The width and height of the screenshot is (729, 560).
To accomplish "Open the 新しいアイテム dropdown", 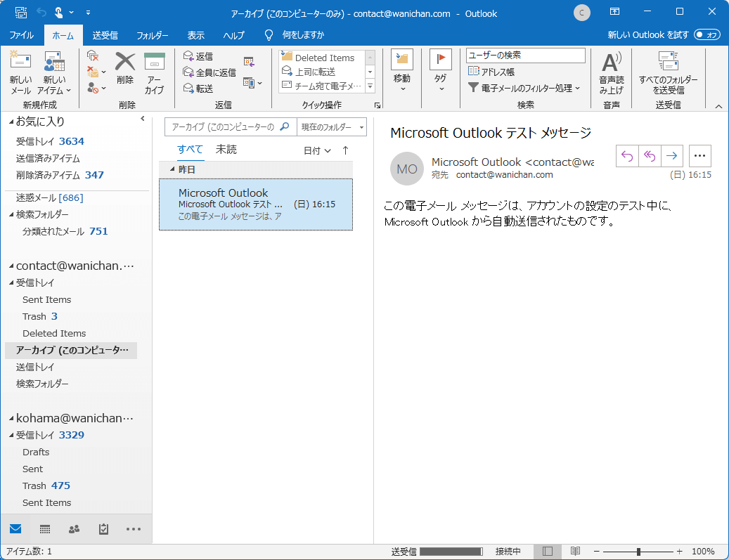I will click(x=54, y=72).
